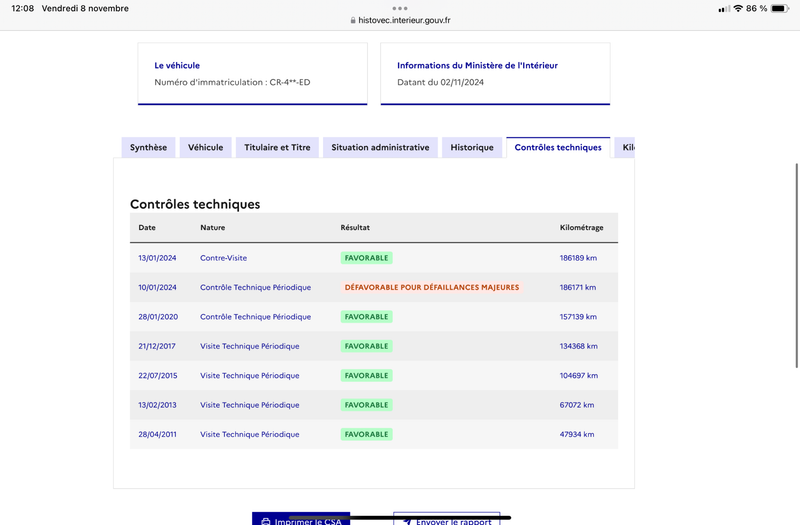Click the Numéro d'immatriculation CR-4**-ED text
This screenshot has width=800, height=525.
pyautogui.click(x=232, y=82)
